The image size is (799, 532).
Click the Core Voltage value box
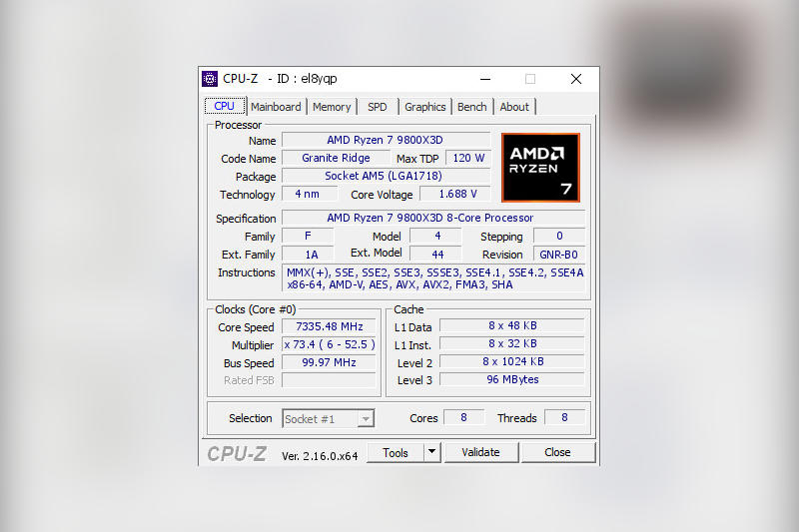pyautogui.click(x=457, y=194)
